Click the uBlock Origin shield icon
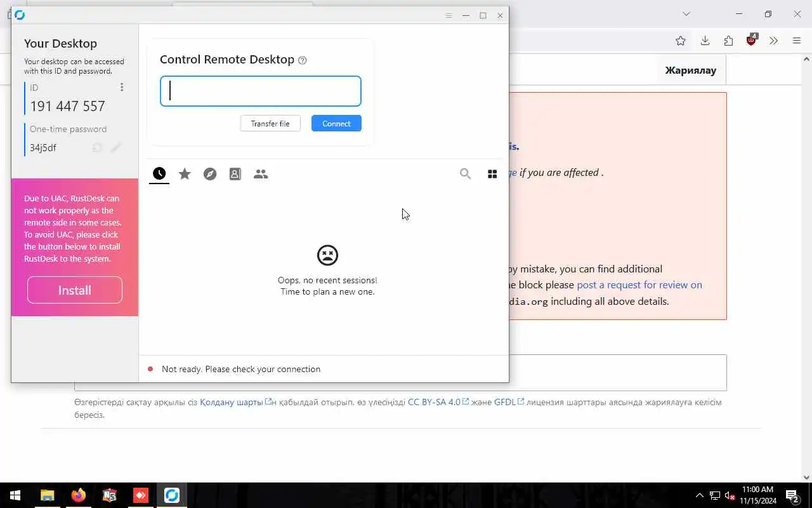 pos(752,40)
